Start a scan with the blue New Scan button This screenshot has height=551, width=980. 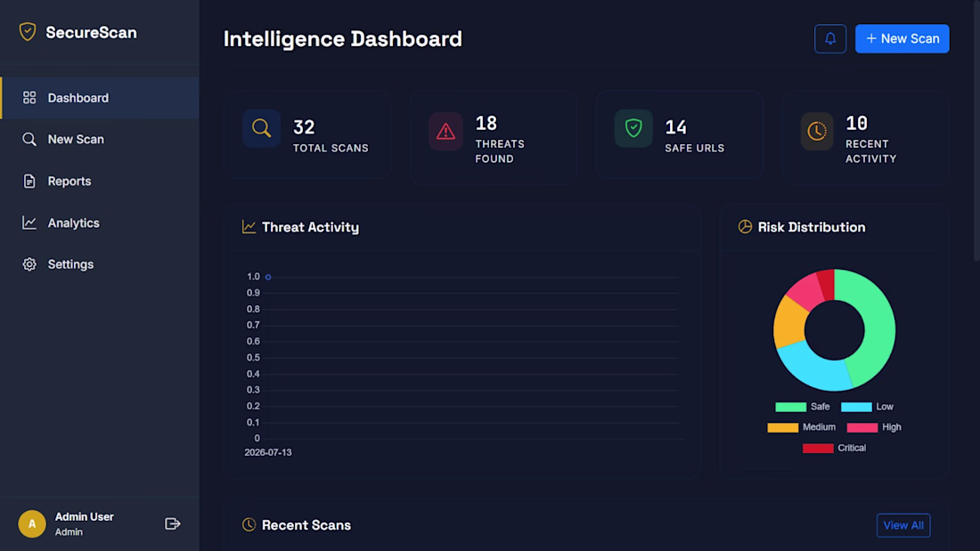tap(902, 39)
